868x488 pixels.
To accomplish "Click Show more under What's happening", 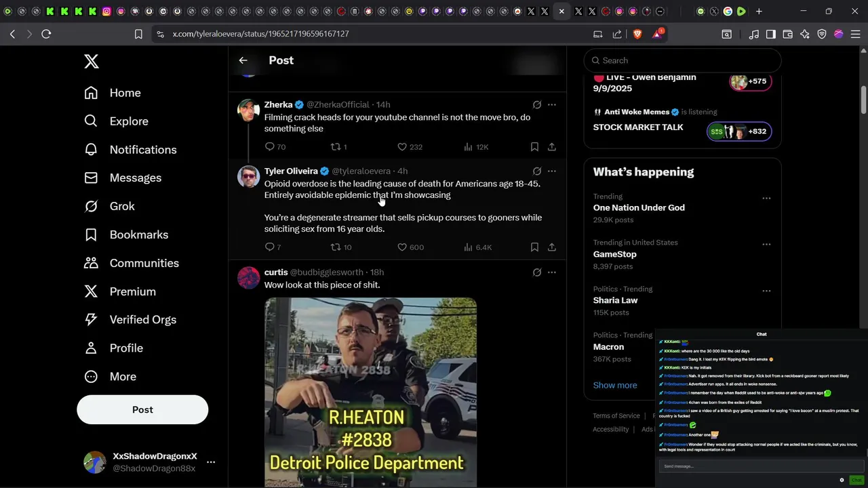I will pyautogui.click(x=615, y=385).
